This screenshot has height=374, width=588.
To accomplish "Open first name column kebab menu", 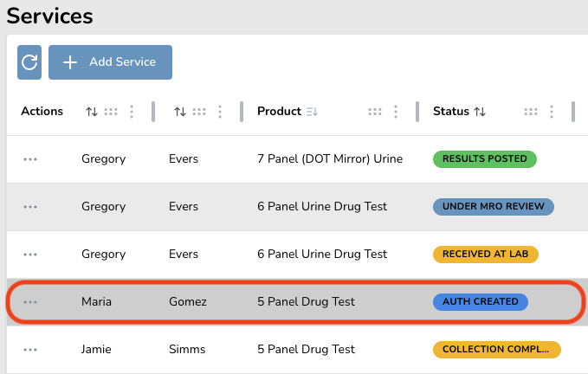I will pyautogui.click(x=132, y=112).
